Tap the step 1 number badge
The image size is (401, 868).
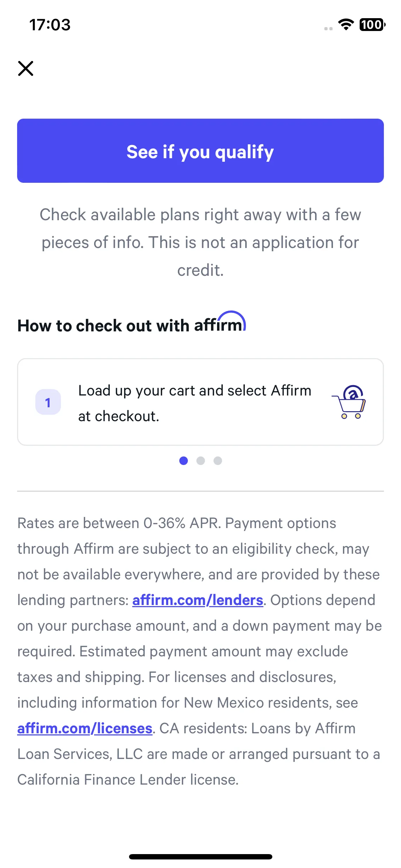click(x=48, y=402)
